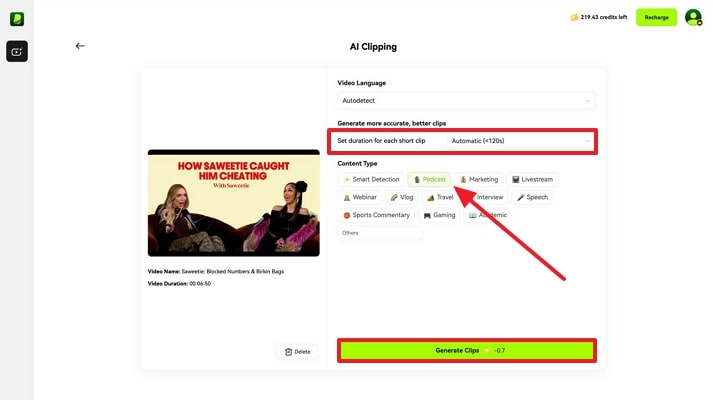Select the Speech content type
Screen dimensions: 713x400
tap(532, 197)
